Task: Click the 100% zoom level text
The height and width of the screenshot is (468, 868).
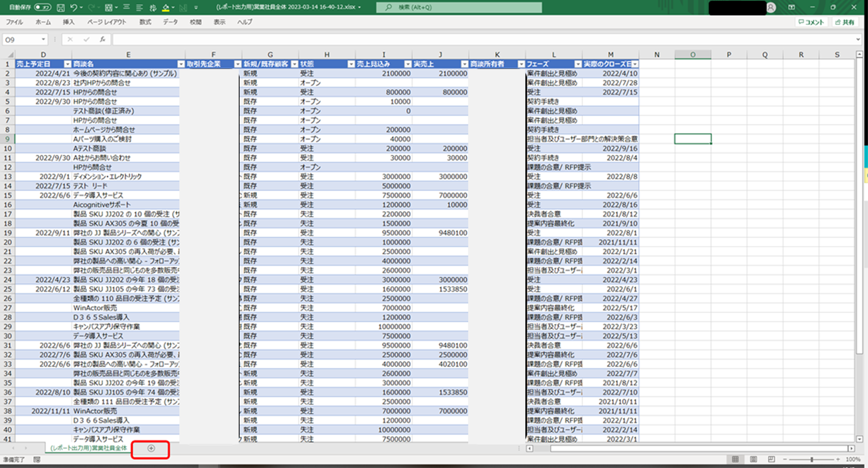Action: [x=853, y=459]
